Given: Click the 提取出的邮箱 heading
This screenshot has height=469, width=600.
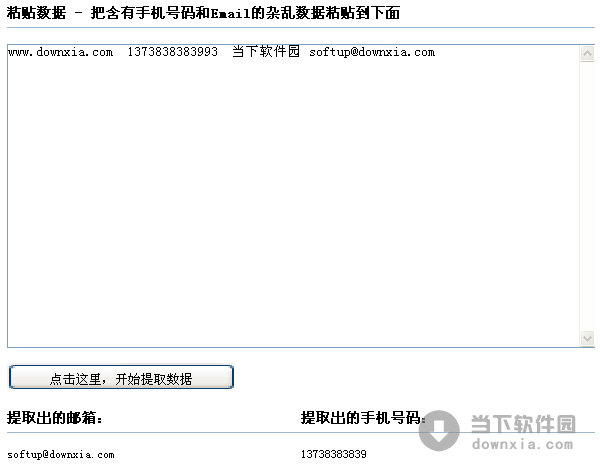Looking at the screenshot, I should 55,417.
